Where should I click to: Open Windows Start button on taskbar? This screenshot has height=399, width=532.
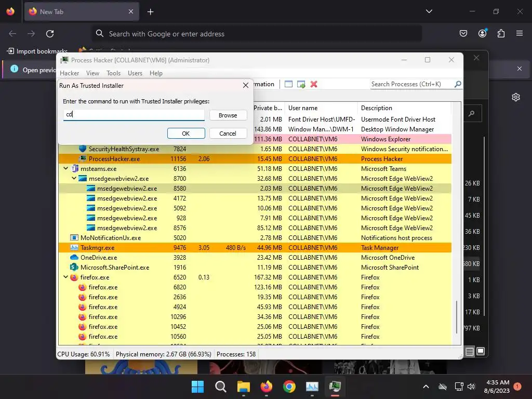(197, 387)
